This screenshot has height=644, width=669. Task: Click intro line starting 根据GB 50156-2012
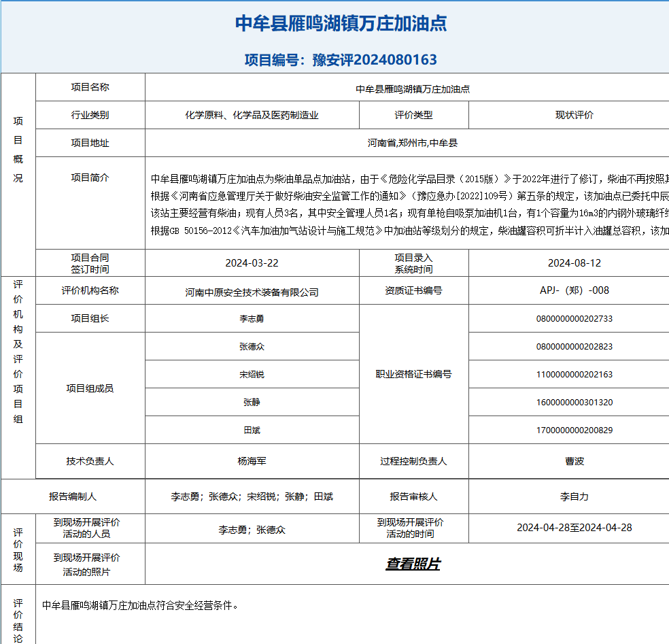pyautogui.click(x=409, y=231)
